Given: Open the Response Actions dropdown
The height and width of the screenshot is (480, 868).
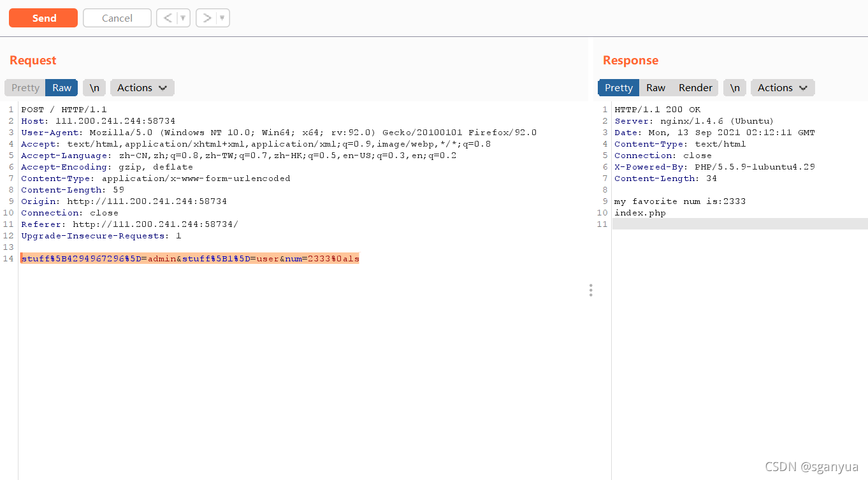Looking at the screenshot, I should 782,87.
